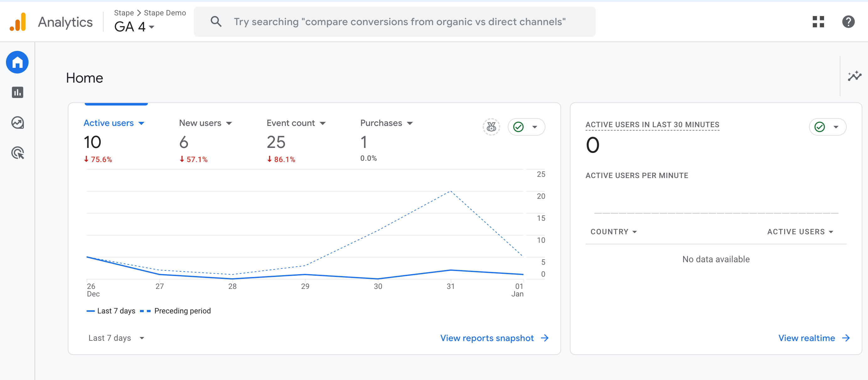Open the ACTIVE USERS column dropdown
The width and height of the screenshot is (868, 380).
[800, 232]
